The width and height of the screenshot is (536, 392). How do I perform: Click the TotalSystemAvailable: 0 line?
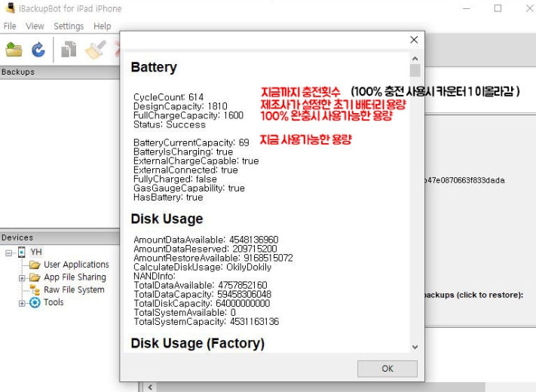[x=185, y=312]
